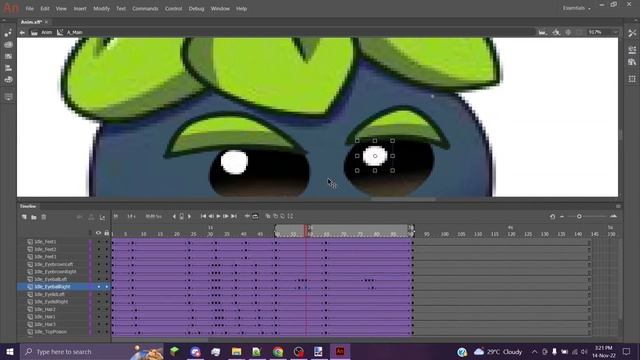Open the Window menu
The width and height of the screenshot is (640, 360).
pyautogui.click(x=220, y=9)
